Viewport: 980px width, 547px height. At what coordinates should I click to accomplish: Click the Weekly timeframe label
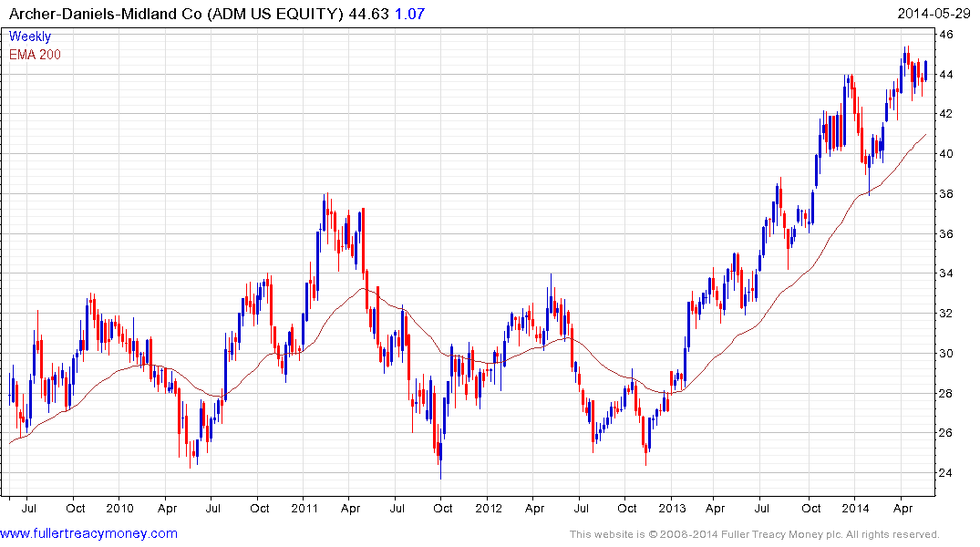30,36
